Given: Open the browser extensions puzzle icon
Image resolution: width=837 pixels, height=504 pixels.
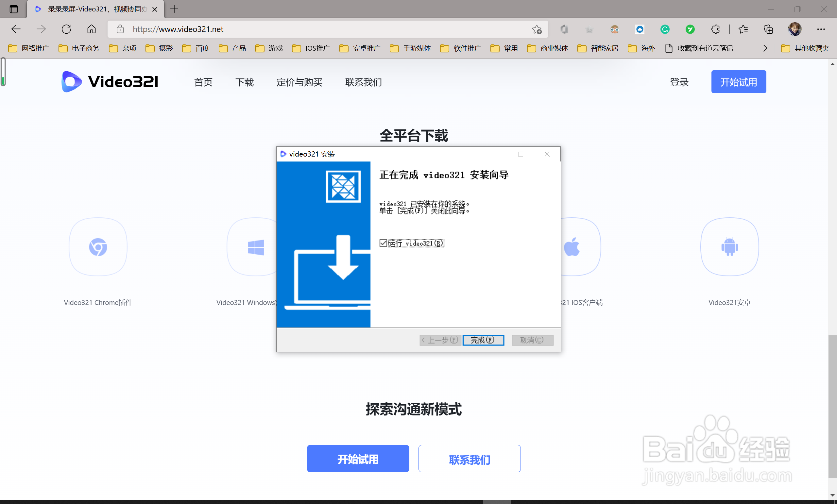Looking at the screenshot, I should 715,29.
